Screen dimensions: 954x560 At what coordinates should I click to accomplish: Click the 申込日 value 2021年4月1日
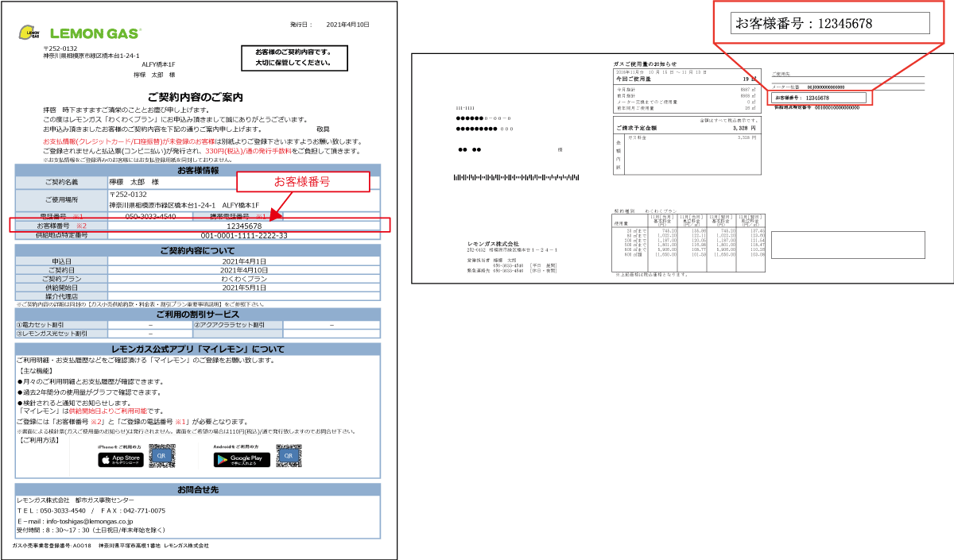(244, 261)
